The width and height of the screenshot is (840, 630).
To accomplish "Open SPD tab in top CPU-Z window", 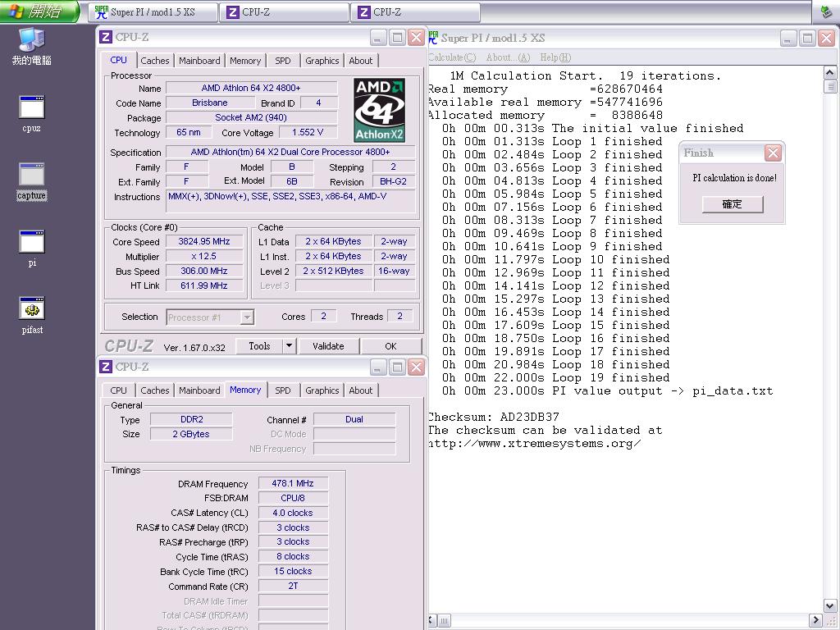I will [x=283, y=61].
